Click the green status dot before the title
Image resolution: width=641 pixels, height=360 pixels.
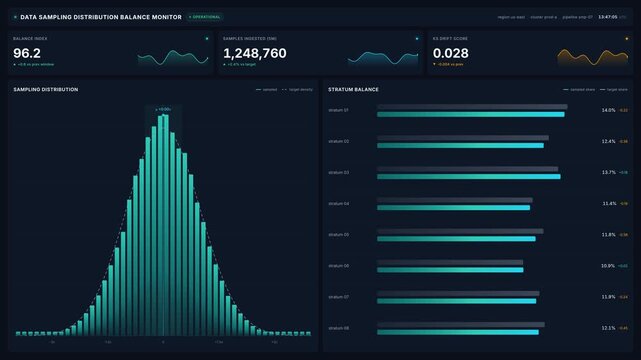pos(15,17)
